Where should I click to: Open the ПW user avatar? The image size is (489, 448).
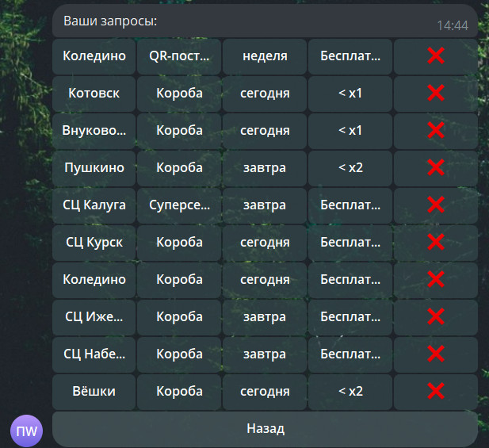pyautogui.click(x=26, y=430)
